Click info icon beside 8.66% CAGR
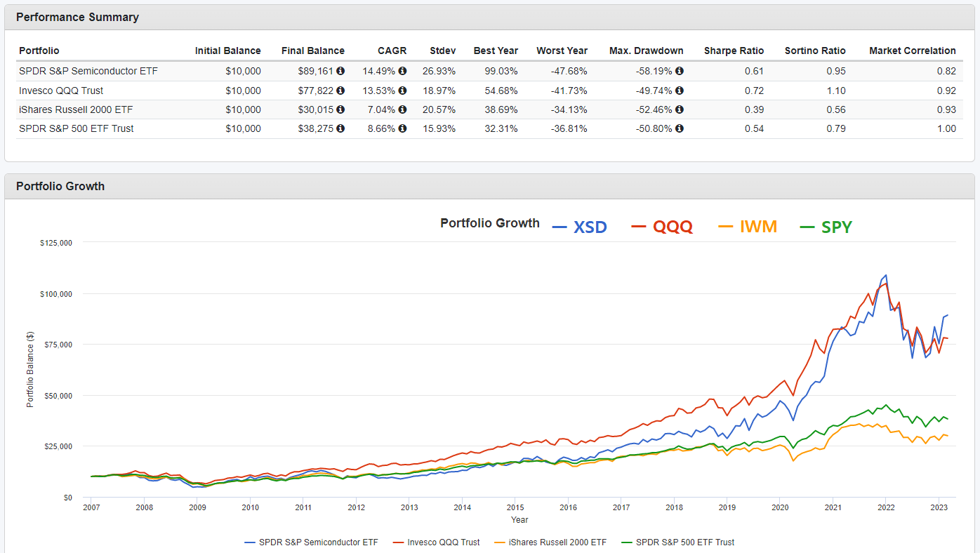The image size is (980, 553). (x=402, y=128)
